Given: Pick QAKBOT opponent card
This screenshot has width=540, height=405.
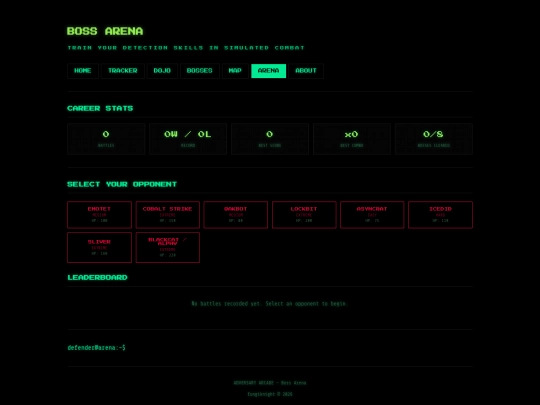Looking at the screenshot, I should 236,215.
